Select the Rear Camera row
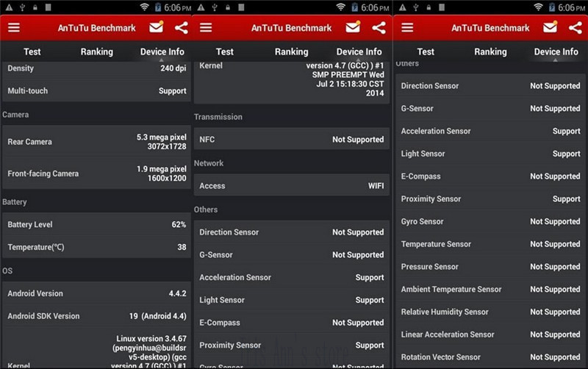Image resolution: width=588 pixels, height=369 pixels. pyautogui.click(x=96, y=142)
